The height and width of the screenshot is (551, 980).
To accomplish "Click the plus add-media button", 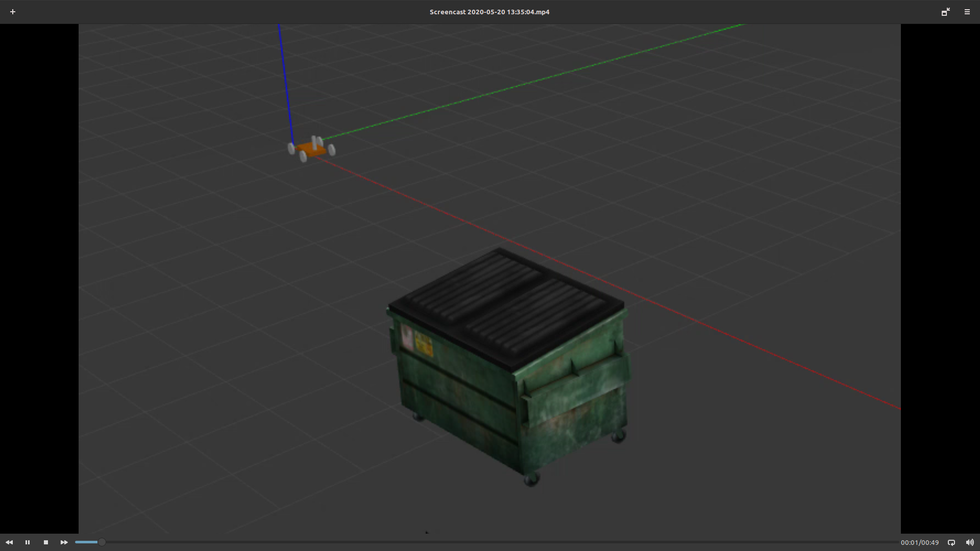I will coord(13,12).
